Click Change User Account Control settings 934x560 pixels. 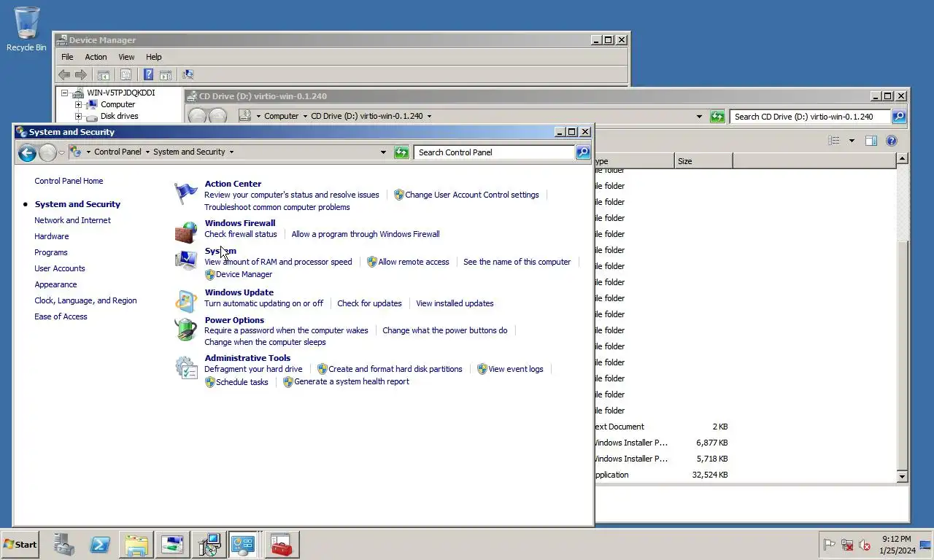(x=471, y=195)
